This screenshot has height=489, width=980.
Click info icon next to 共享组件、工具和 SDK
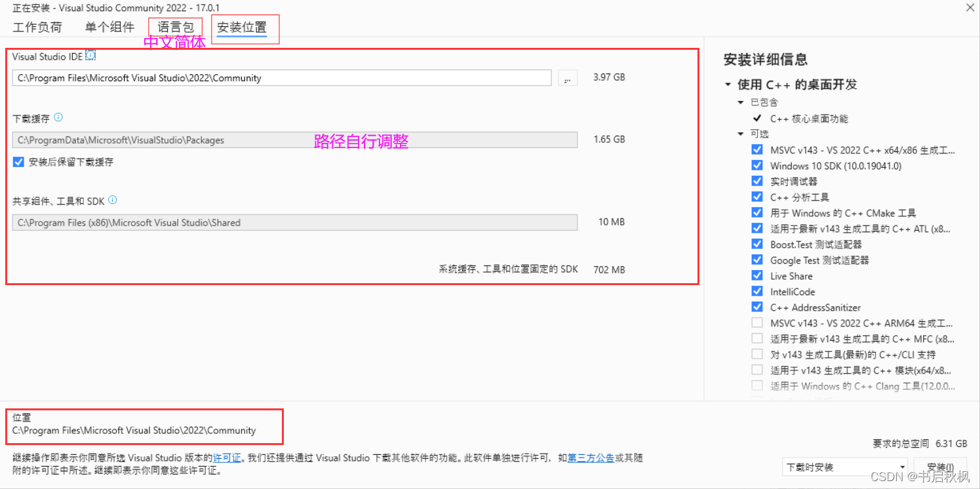tap(113, 200)
